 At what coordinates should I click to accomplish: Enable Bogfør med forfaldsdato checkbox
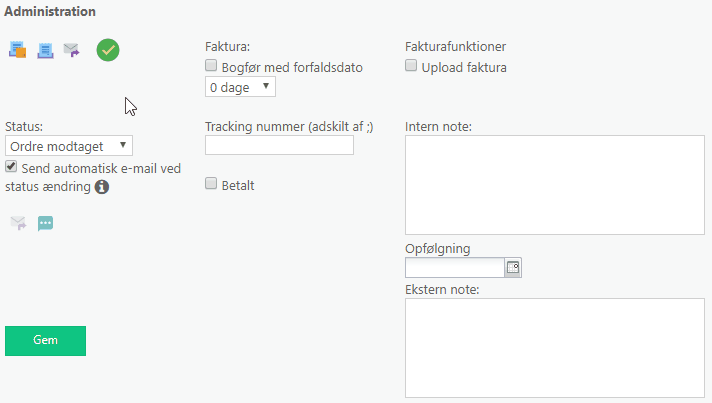click(x=211, y=67)
